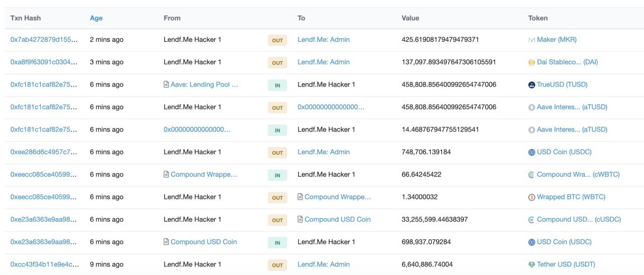Click the Value column header
This screenshot has width=644, height=275.
pyautogui.click(x=410, y=18)
